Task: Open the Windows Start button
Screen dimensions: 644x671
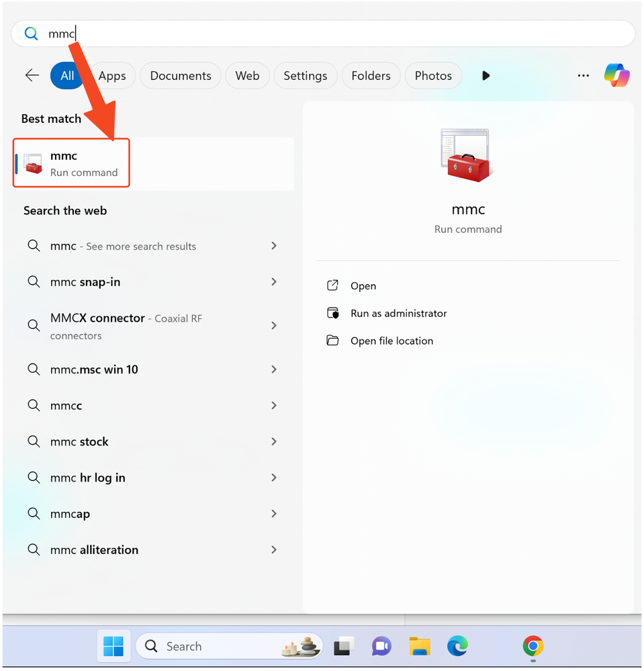Action: [113, 646]
